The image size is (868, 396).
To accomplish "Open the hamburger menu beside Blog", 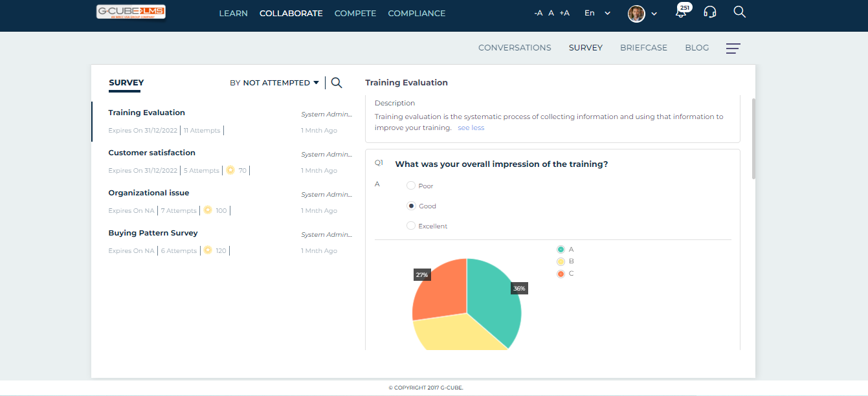I will (733, 48).
